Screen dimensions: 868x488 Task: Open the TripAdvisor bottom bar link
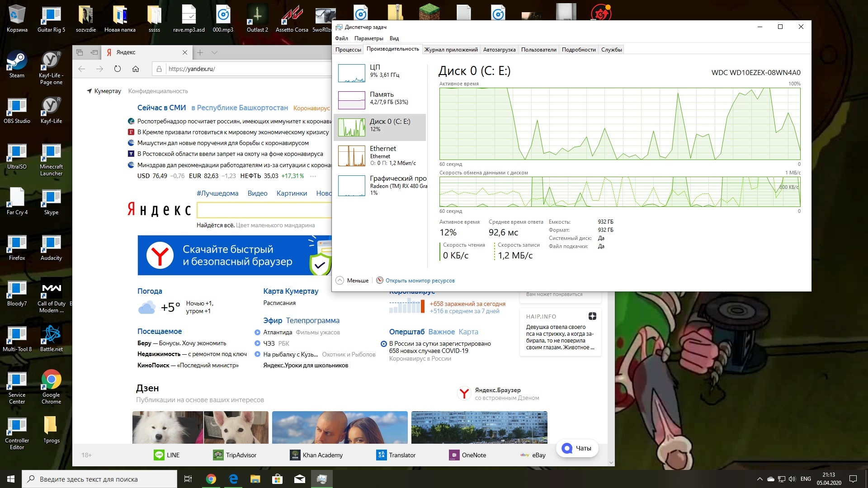(x=235, y=455)
